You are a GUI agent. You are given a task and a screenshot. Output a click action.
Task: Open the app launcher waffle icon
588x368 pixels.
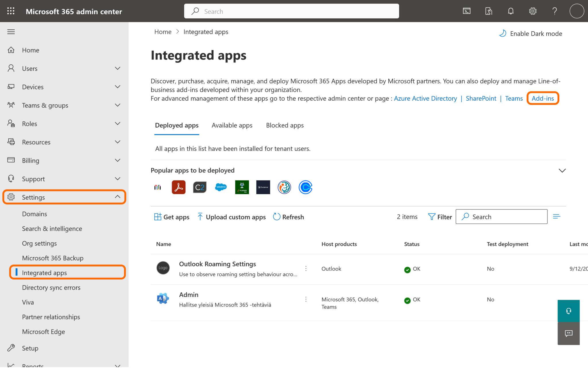pyautogui.click(x=11, y=11)
